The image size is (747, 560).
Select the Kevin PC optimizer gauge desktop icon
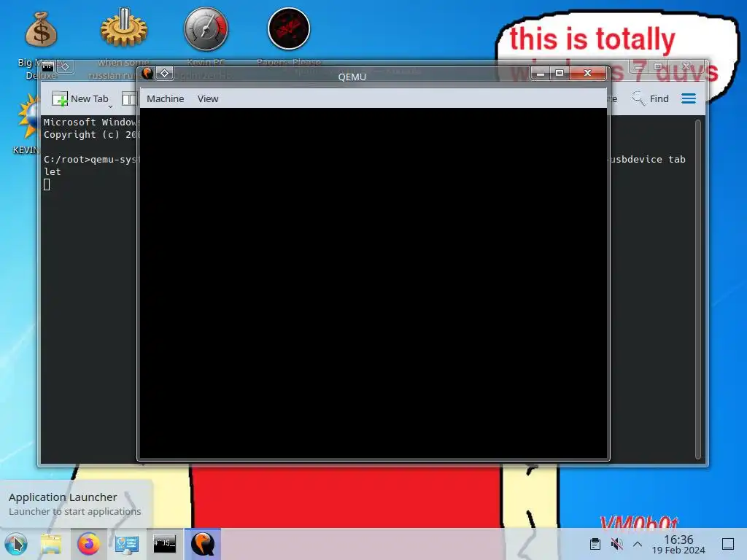point(206,43)
